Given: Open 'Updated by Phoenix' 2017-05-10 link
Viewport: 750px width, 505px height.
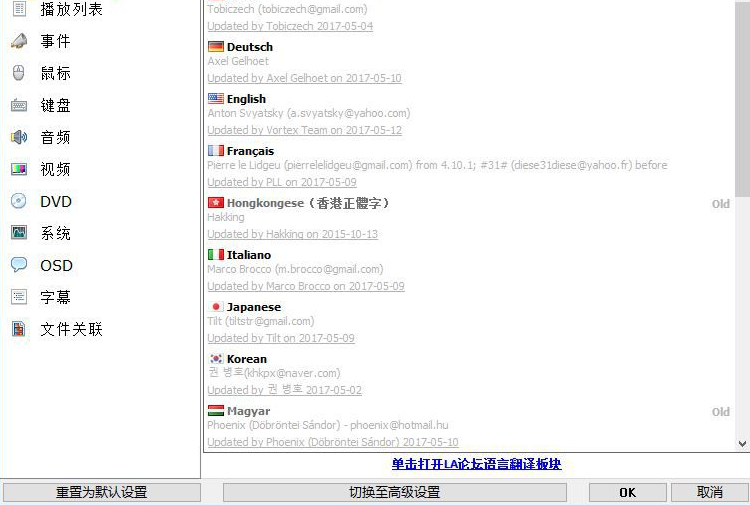Looking at the screenshot, I should 333,442.
